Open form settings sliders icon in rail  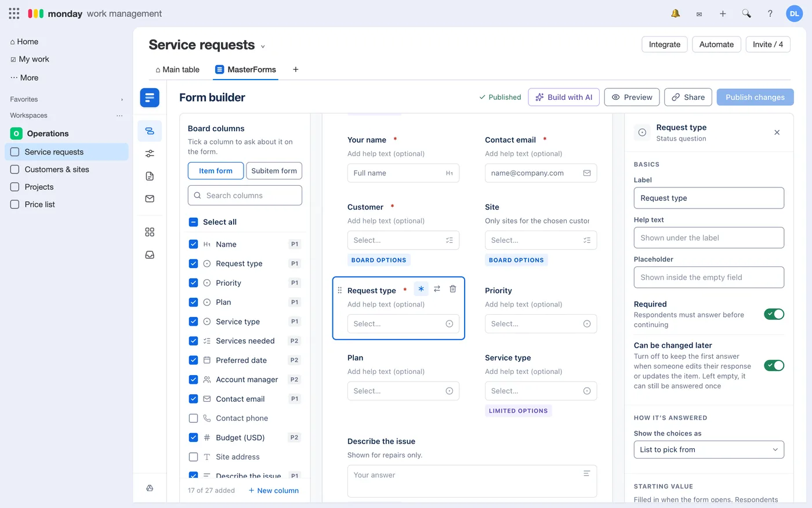click(x=150, y=153)
